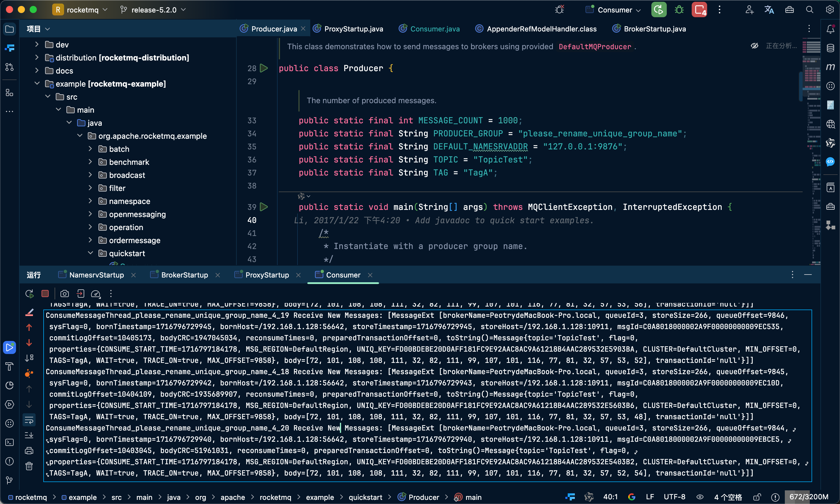The width and height of the screenshot is (840, 504).
Task: Click the Rerun Consumer icon in top toolbar
Action: pyautogui.click(x=658, y=10)
